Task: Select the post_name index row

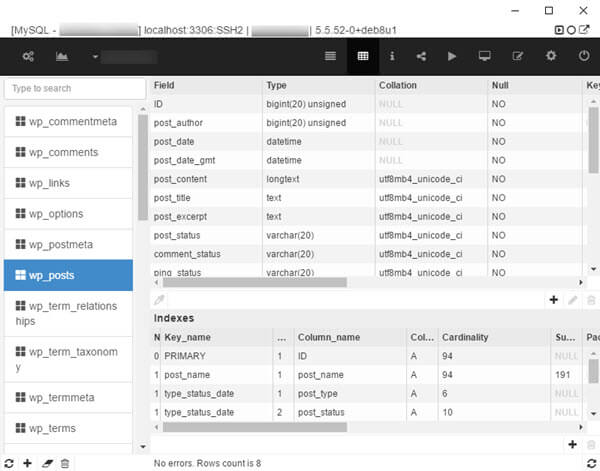Action: click(x=367, y=375)
